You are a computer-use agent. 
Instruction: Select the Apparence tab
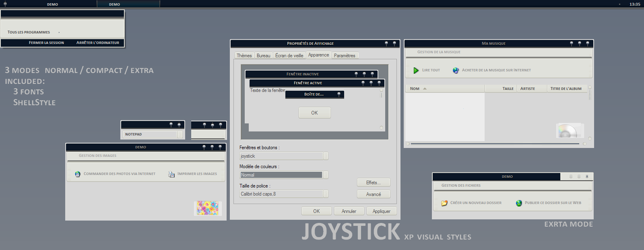319,55
